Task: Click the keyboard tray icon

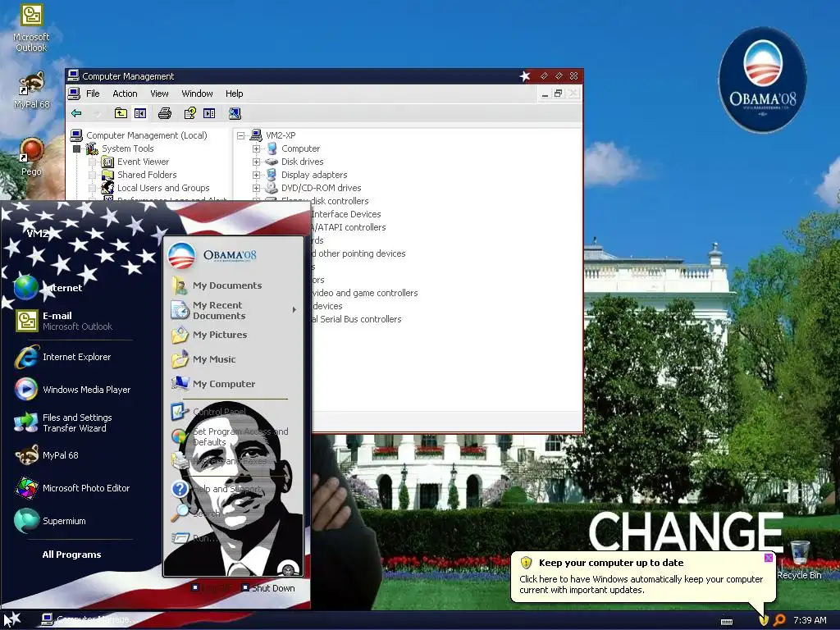Action: point(727,621)
